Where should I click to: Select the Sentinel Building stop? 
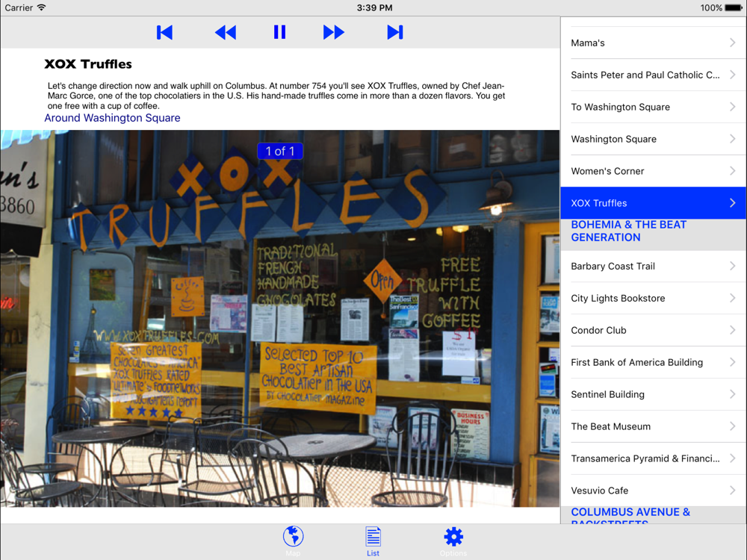pyautogui.click(x=654, y=394)
